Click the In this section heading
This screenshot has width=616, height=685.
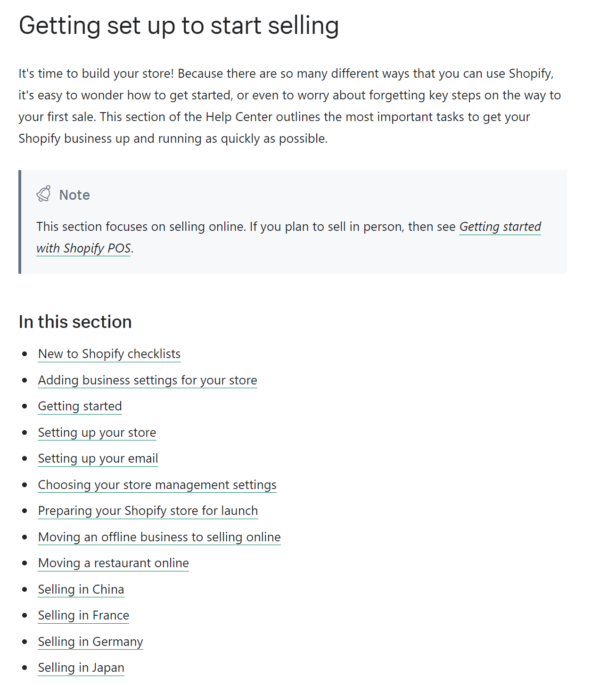pyautogui.click(x=75, y=322)
